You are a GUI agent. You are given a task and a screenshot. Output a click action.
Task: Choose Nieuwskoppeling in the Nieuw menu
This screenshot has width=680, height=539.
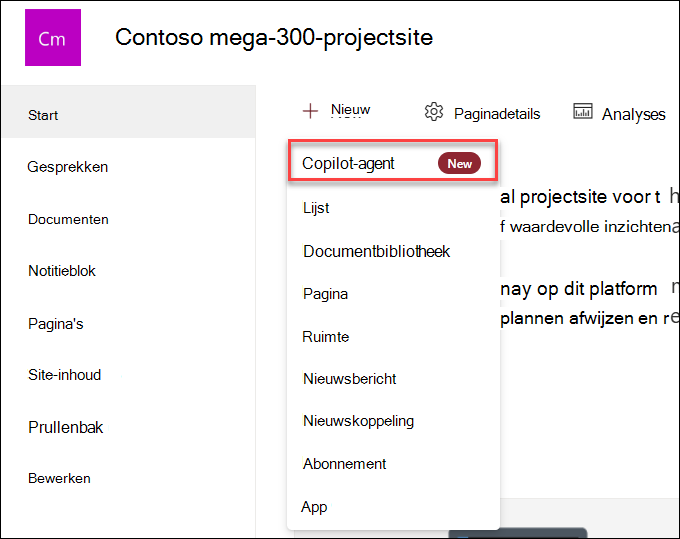click(358, 421)
